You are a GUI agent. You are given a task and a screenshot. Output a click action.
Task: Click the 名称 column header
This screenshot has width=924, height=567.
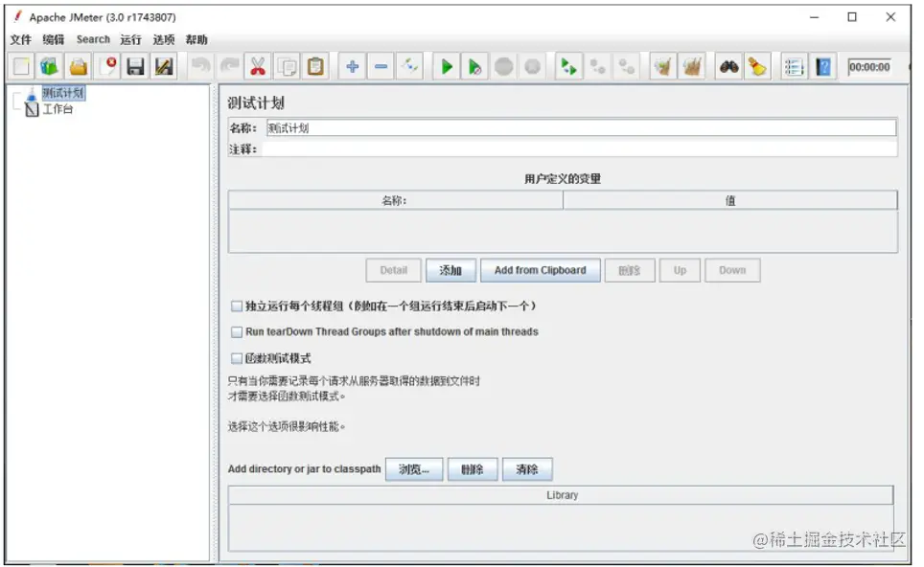pos(396,200)
